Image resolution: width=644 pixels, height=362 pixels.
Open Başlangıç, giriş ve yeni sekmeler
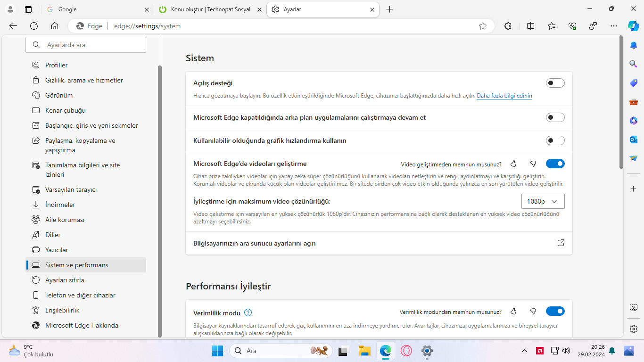point(86,125)
